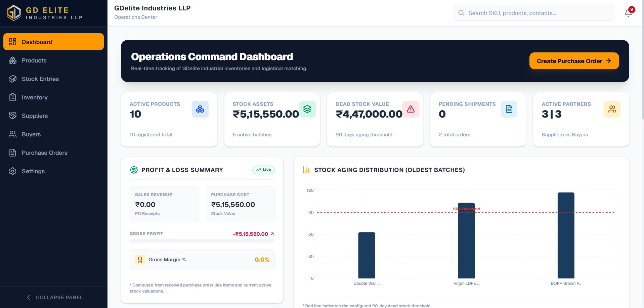The image size is (644, 308).
Task: Click the Dead Stock warning triangle icon
Action: (411, 109)
